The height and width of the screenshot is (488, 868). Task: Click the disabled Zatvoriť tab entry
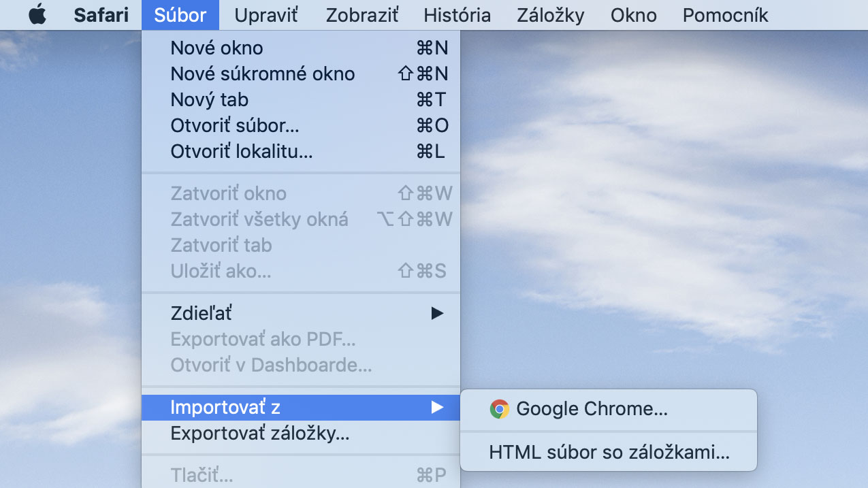point(301,245)
